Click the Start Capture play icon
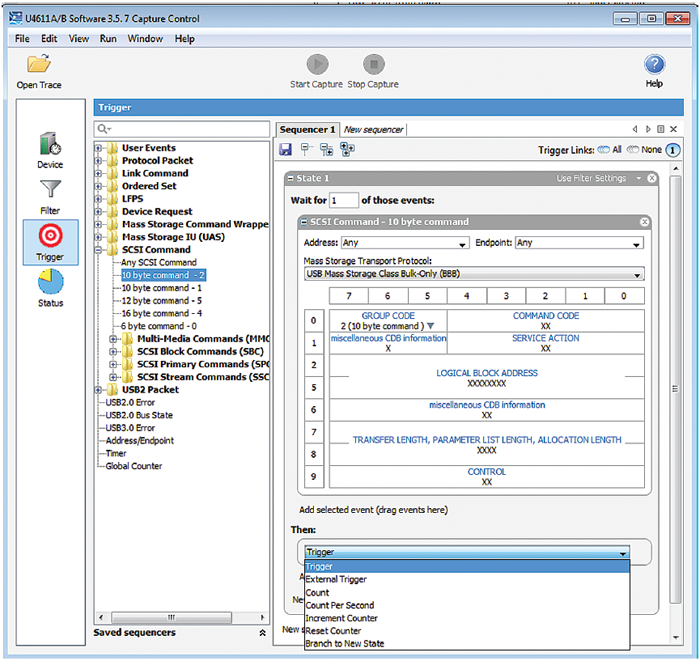The width and height of the screenshot is (700, 661). point(317,64)
